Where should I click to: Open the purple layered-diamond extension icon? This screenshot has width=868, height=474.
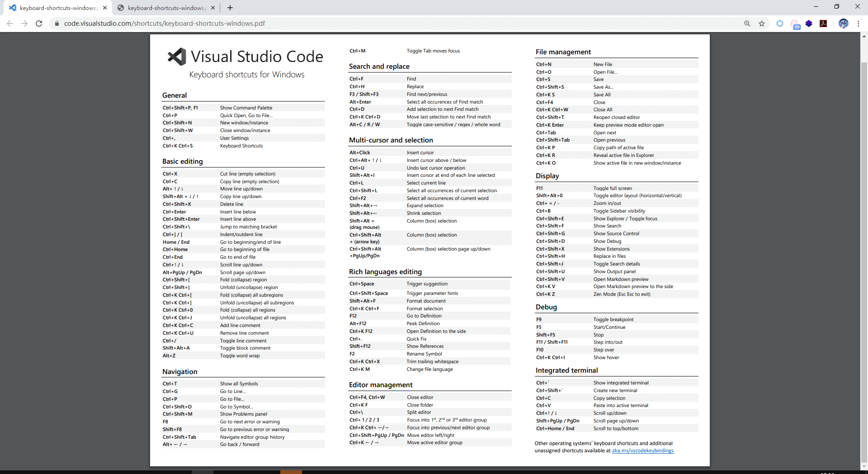pos(809,24)
